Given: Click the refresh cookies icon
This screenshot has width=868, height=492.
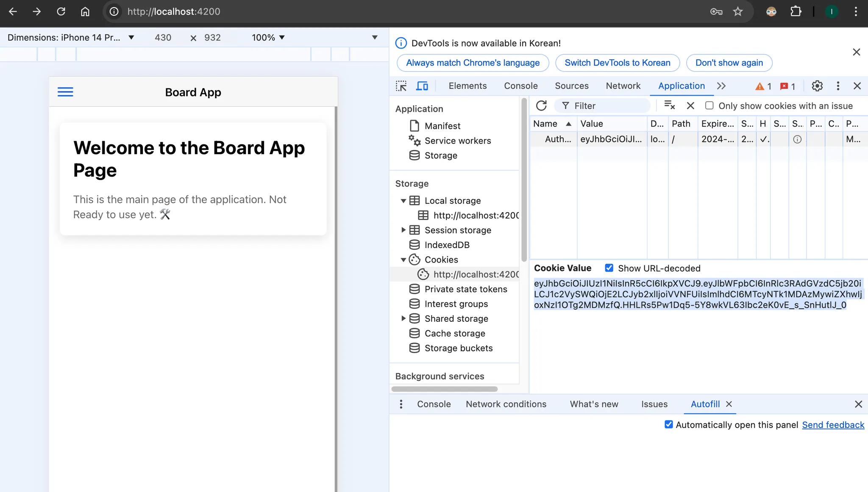Looking at the screenshot, I should [x=541, y=105].
